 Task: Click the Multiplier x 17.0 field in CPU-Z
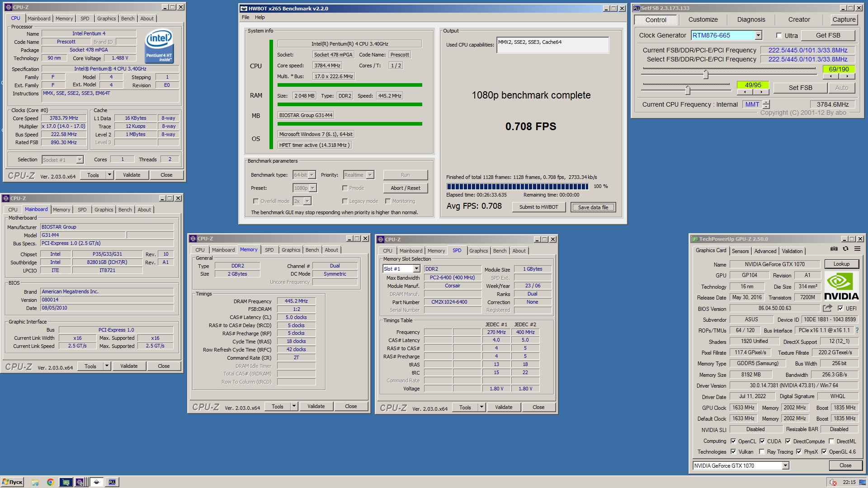point(63,126)
